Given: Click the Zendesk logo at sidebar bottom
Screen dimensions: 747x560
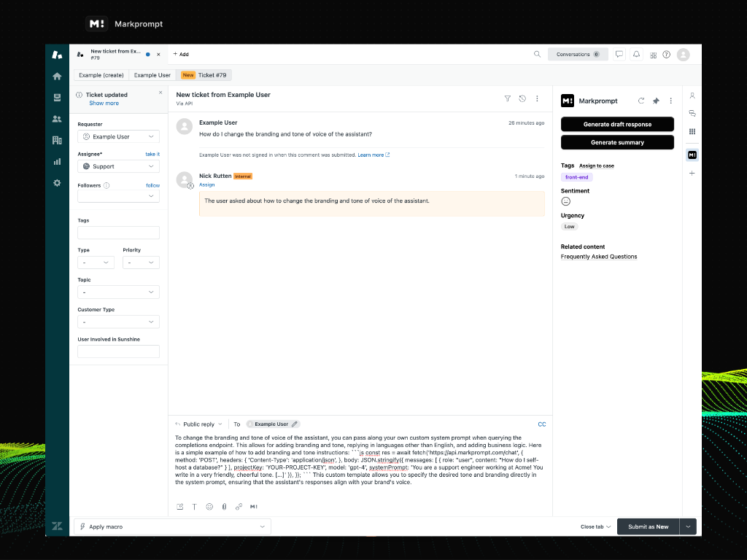Looking at the screenshot, I should tap(57, 526).
